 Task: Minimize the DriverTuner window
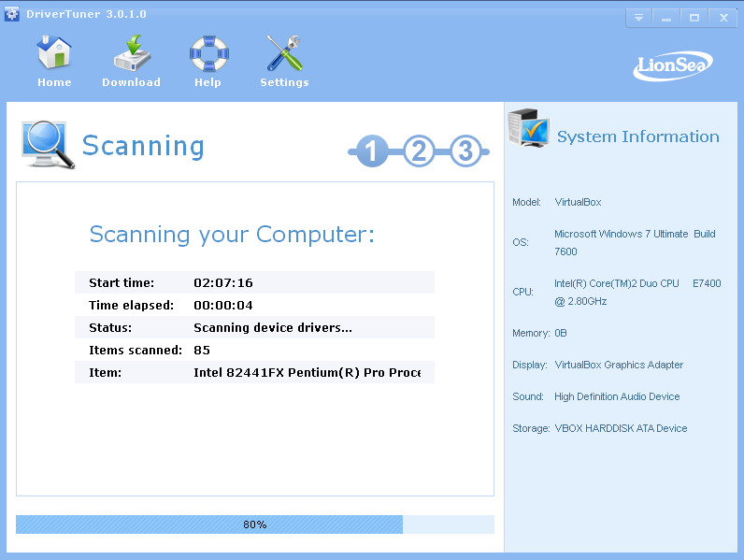[x=666, y=18]
